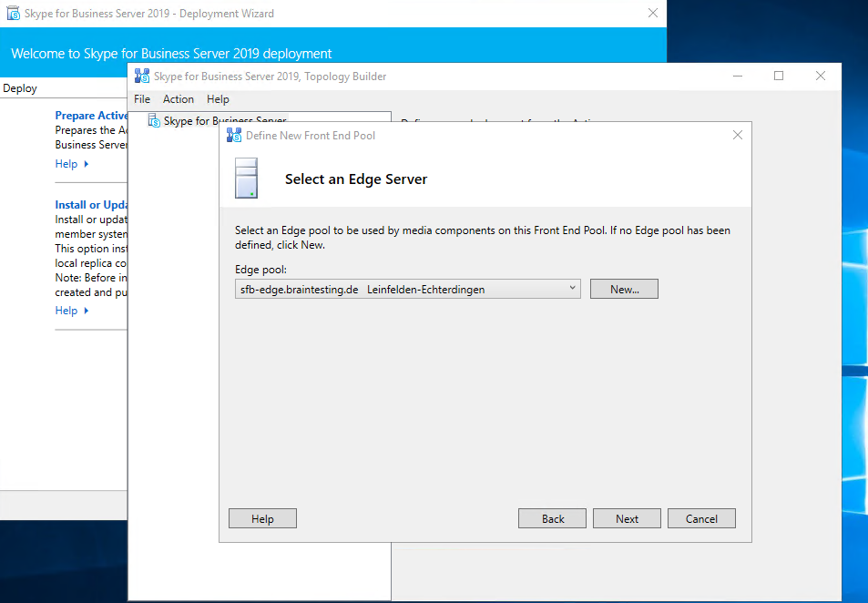Click the Deployment Wizard title bar icon
The image size is (868, 603).
pos(14,14)
